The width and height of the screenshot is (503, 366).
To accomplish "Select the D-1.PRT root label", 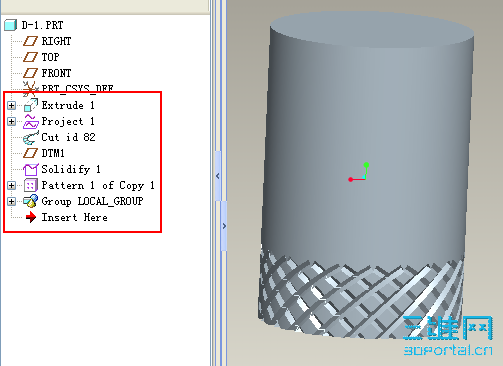I will click(x=42, y=25).
